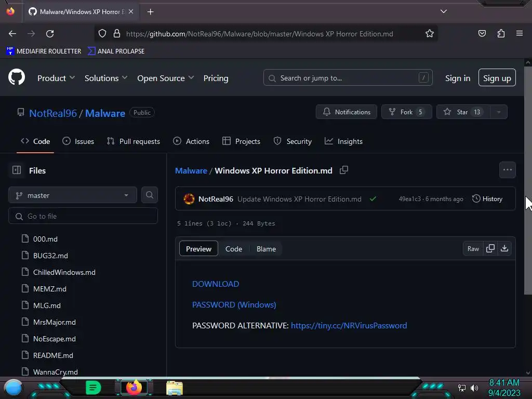Click the NotReal96 avatar image
The image size is (532, 399).
tap(189, 199)
